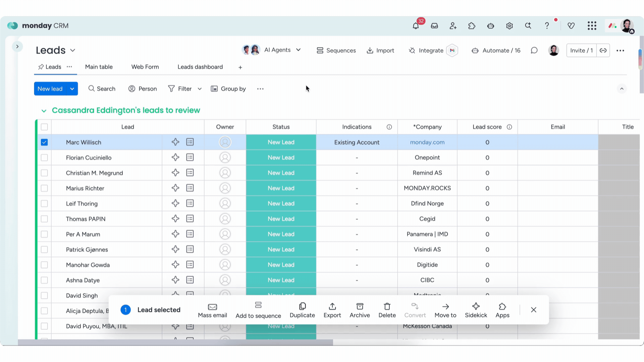
Task: Click the Mass email action
Action: tap(213, 310)
